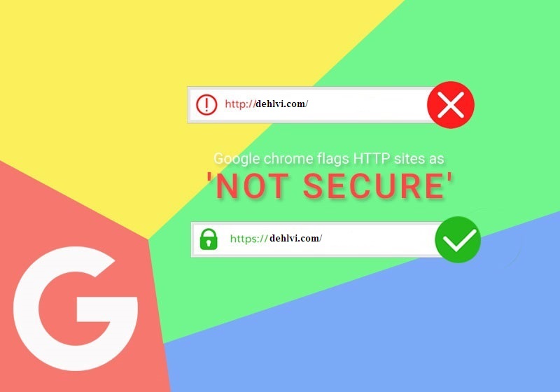Screen dimensions: 560x392
Task: Click the red word NOT in headline
Action: click(x=252, y=185)
